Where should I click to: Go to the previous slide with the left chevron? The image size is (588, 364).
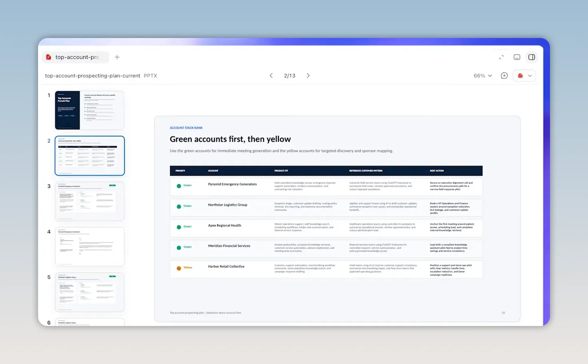click(x=271, y=76)
